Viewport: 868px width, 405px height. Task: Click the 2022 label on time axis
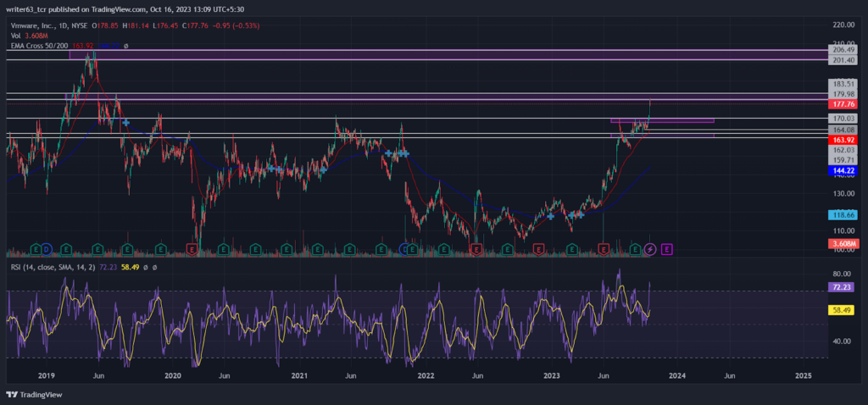click(x=426, y=375)
